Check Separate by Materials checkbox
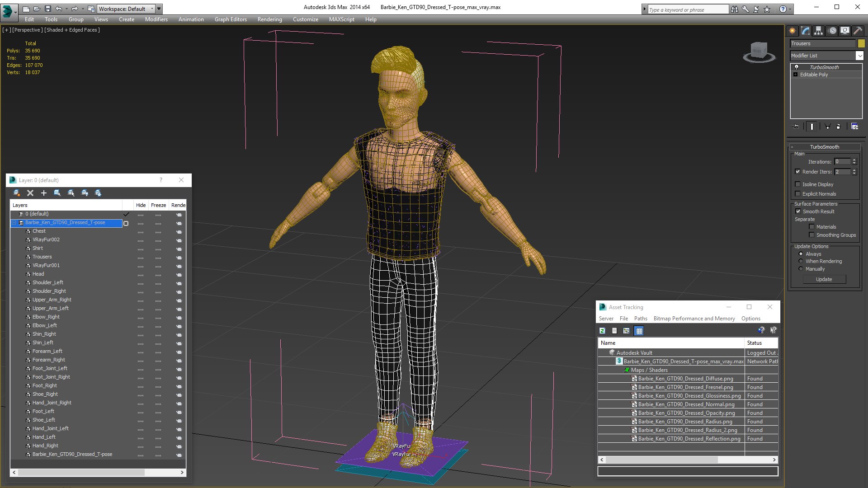Screen dimensions: 868x488 click(812, 227)
